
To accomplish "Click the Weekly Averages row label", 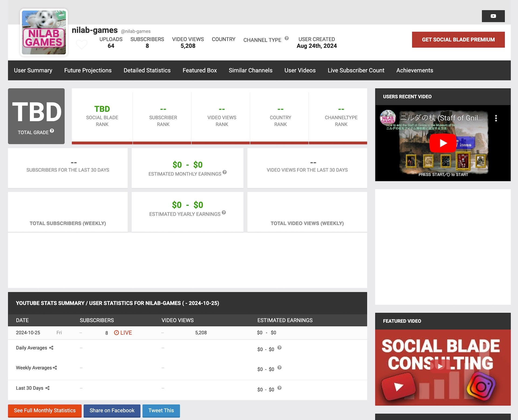I will point(34,368).
